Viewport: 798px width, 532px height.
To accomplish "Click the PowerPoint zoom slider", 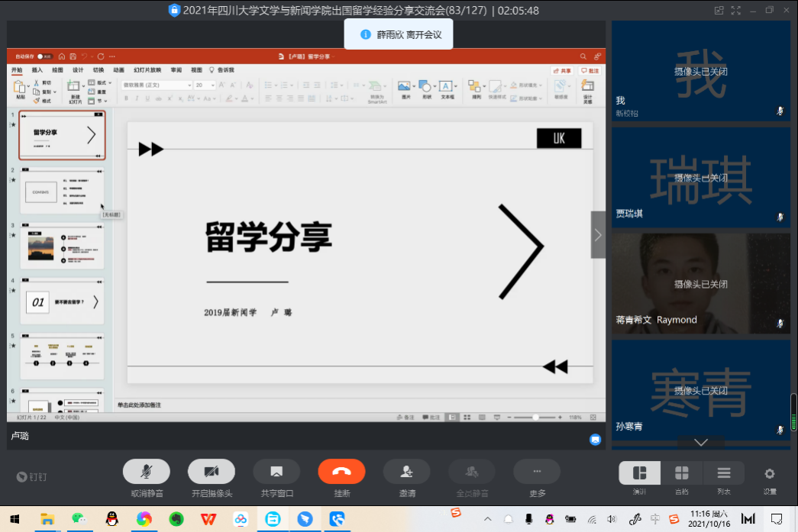I will coord(535,418).
